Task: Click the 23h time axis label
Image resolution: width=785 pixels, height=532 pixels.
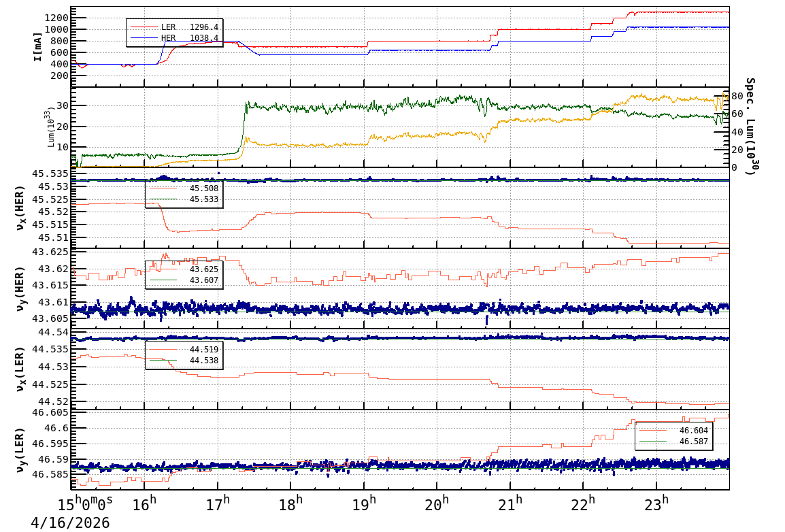Action: click(x=656, y=504)
